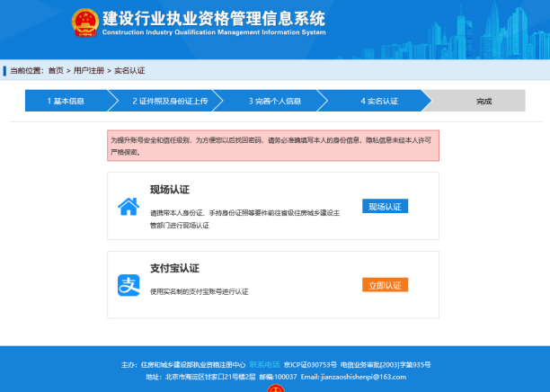Open the 首页 breadcrumb link
This screenshot has width=550, height=392.
click(56, 70)
